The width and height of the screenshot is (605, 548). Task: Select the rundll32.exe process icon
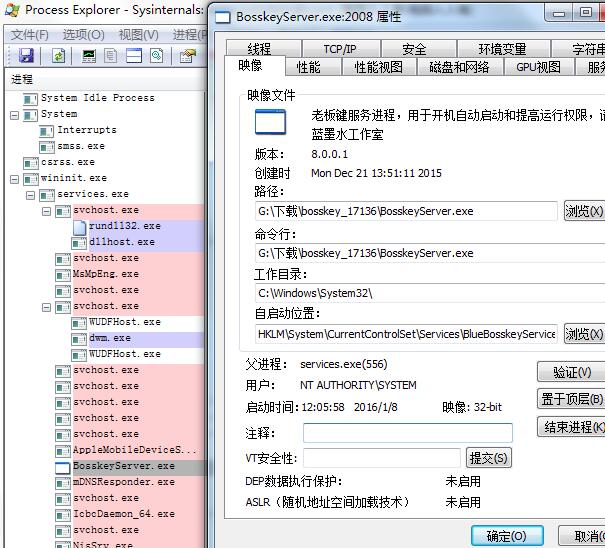click(80, 226)
